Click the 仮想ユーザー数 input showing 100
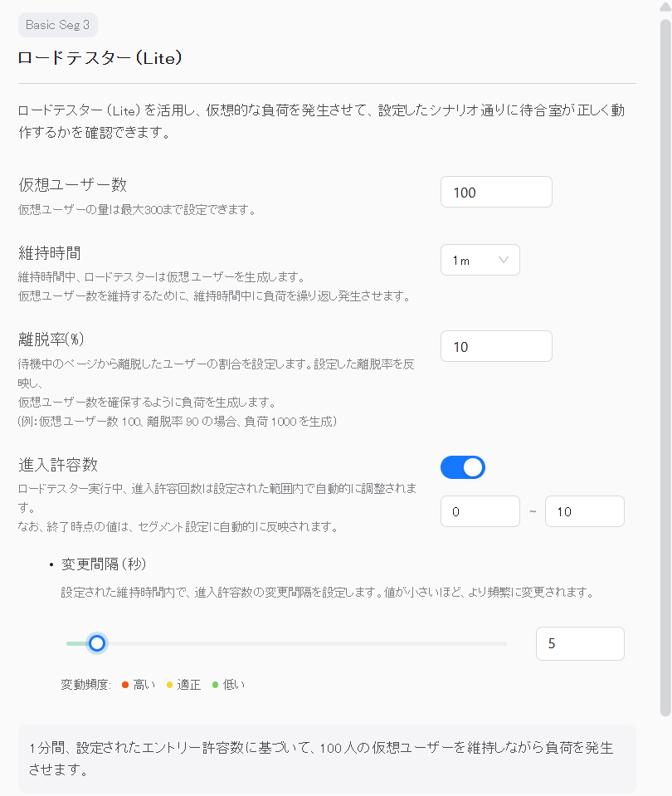Viewport: 672px width, 796px height. coord(496,192)
